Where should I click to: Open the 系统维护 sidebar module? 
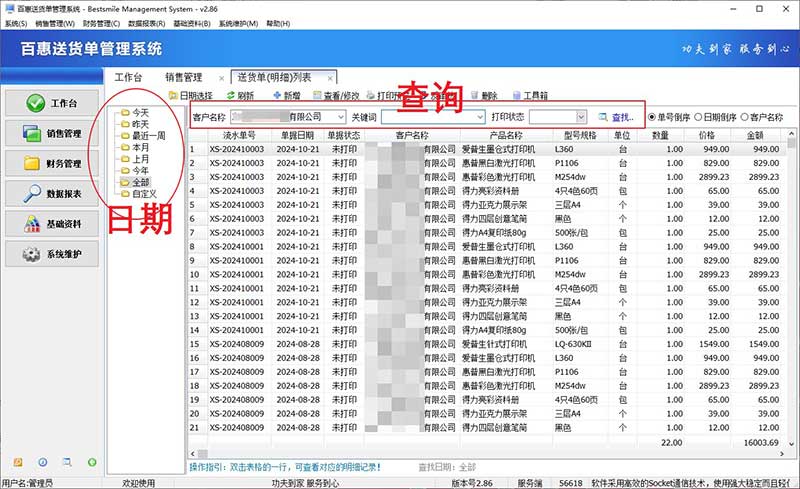tap(53, 254)
